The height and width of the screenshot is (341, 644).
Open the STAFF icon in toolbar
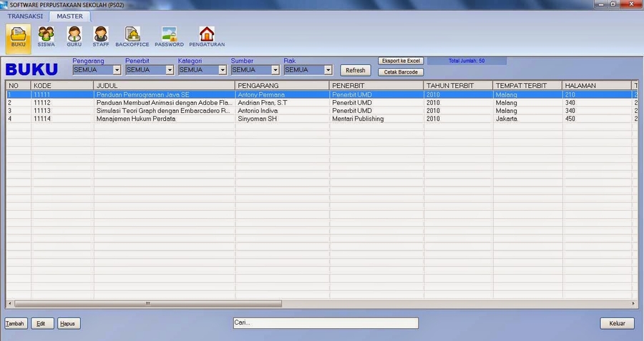[101, 36]
